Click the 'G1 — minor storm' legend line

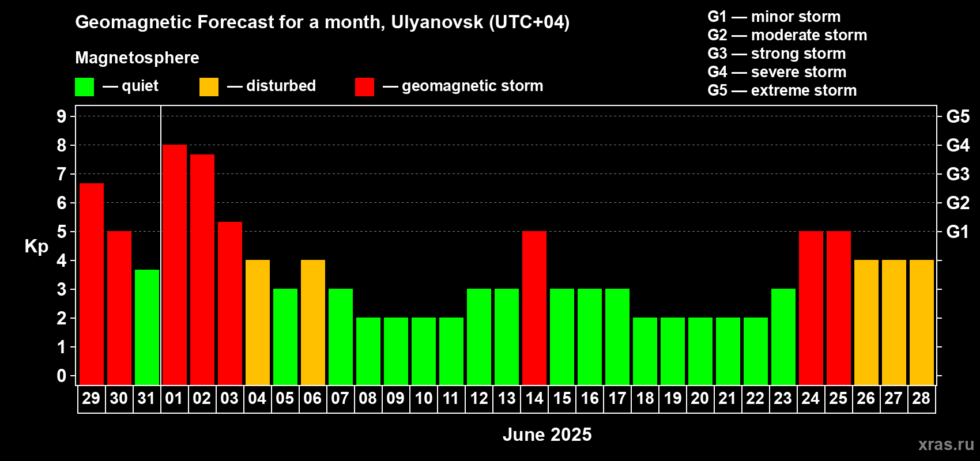pyautogui.click(x=774, y=17)
